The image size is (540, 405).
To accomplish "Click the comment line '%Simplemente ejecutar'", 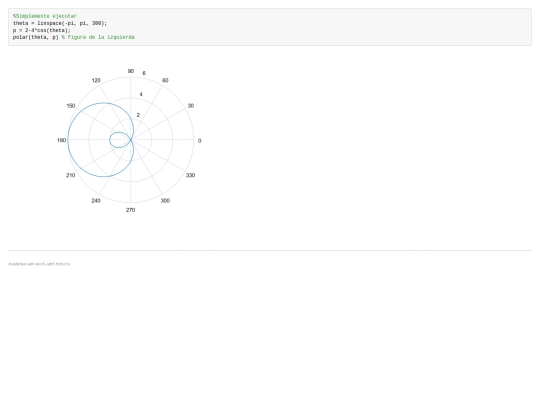I will (x=44, y=16).
